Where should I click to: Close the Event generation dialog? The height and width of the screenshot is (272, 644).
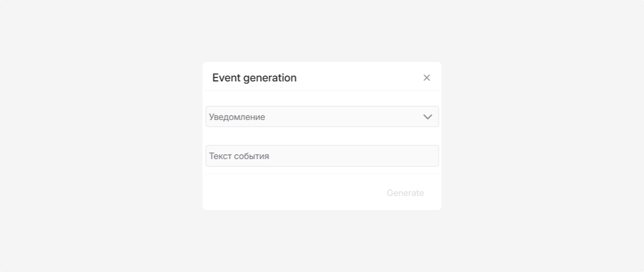pos(427,78)
